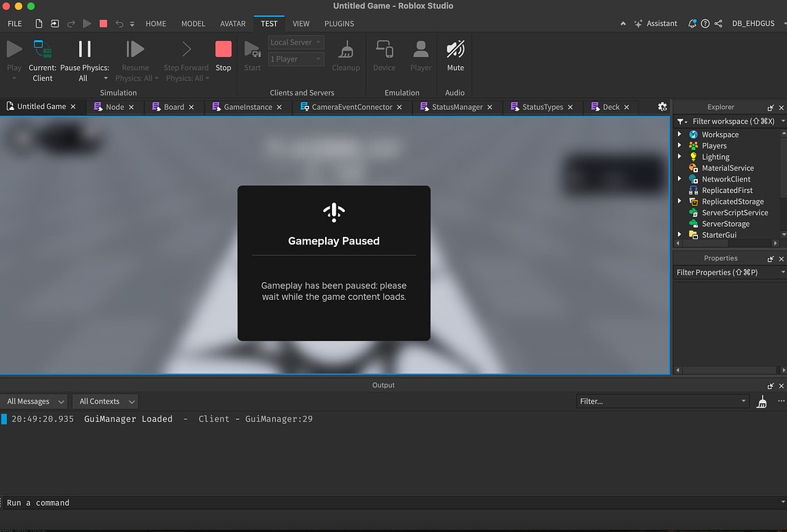The height and width of the screenshot is (532, 787).
Task: Close the Deck script tab
Action: (x=626, y=107)
